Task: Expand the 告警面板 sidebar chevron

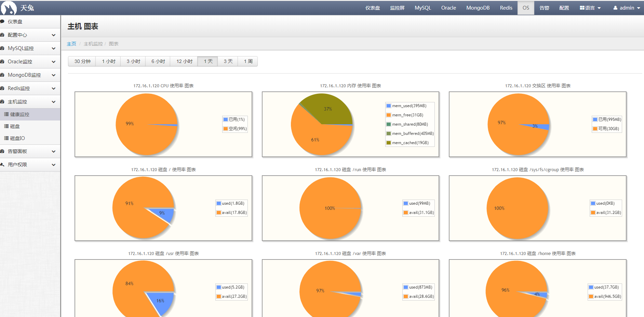Action: tap(54, 151)
